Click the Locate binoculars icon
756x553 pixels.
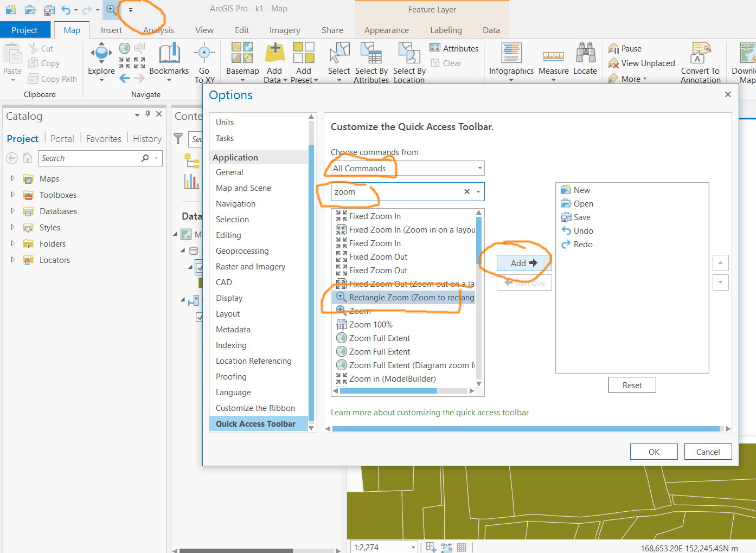pos(585,53)
